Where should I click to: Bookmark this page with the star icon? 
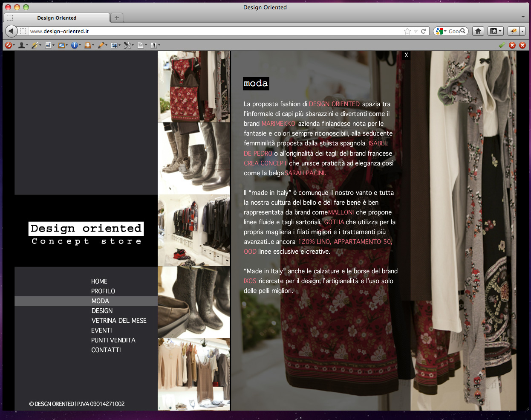[x=407, y=31]
